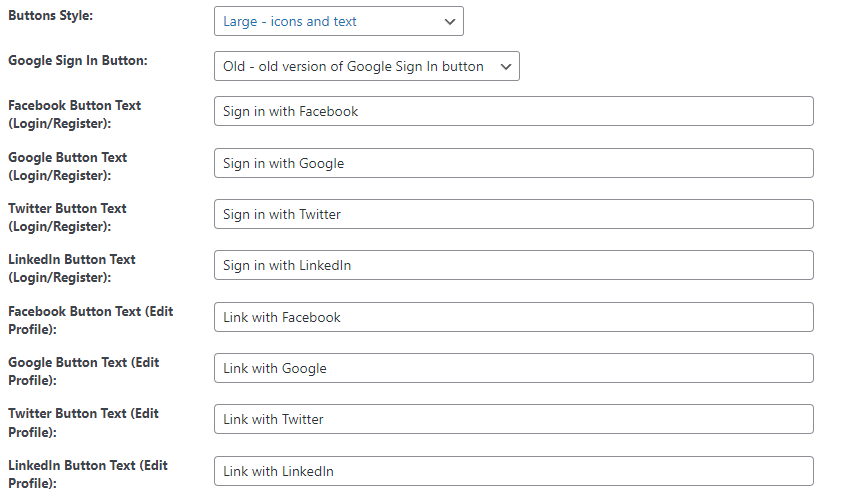Image resolution: width=866 pixels, height=502 pixels.
Task: Click the 'LinkedIn Button Text (Edit Profile):' label
Action: [88, 474]
